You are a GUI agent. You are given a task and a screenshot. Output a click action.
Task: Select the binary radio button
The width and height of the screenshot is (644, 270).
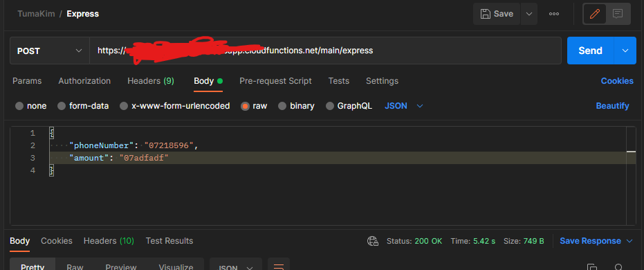[x=282, y=106]
